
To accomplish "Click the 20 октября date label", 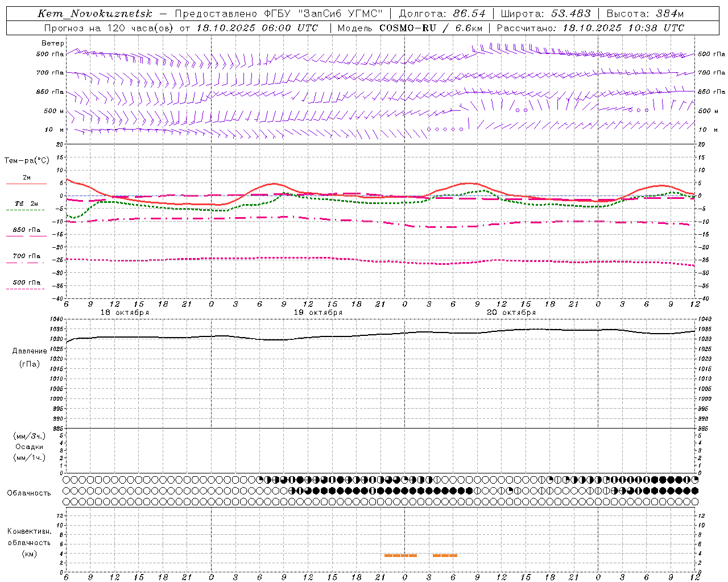I will pos(511,313).
